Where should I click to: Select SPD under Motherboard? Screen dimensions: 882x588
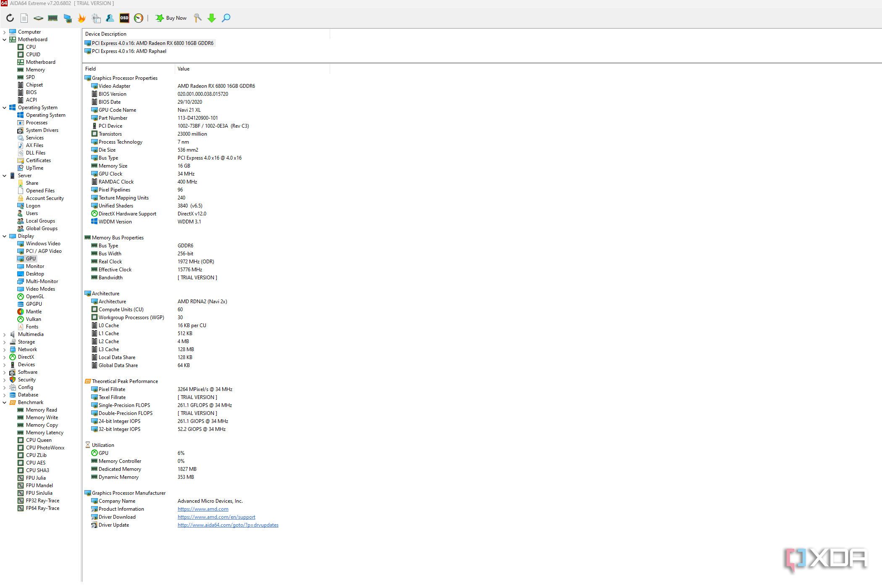(26, 77)
